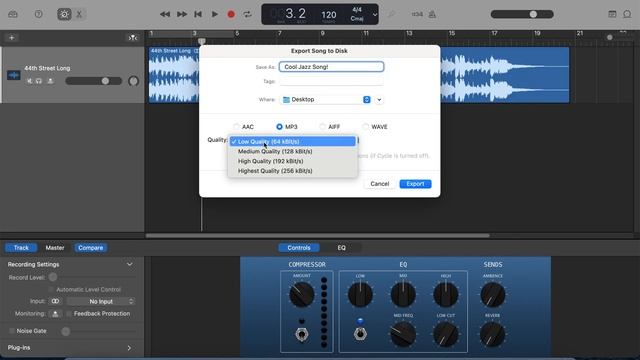This screenshot has width=640, height=360.
Task: Enable Feedback Protection checkbox
Action: coord(69,314)
